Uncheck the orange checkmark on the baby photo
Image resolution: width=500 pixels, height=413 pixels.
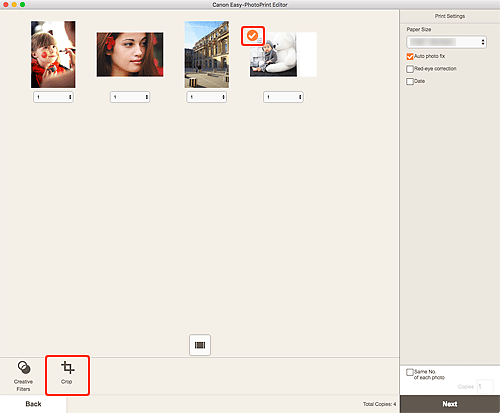[x=253, y=36]
